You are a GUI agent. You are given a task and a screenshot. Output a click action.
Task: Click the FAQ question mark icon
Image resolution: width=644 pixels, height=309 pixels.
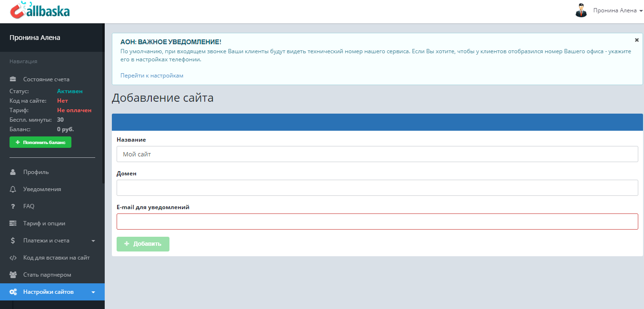13,206
